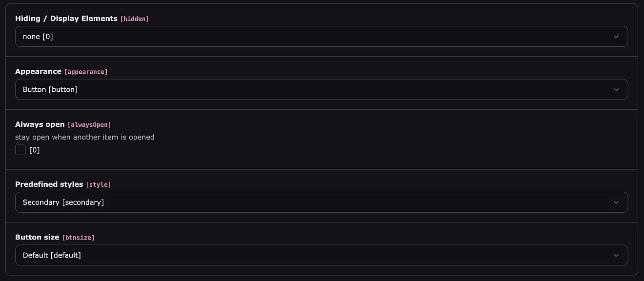Open the dropdown showing 'none [0]'
Viewport: 644px width, 281px height.
pyautogui.click(x=312, y=37)
